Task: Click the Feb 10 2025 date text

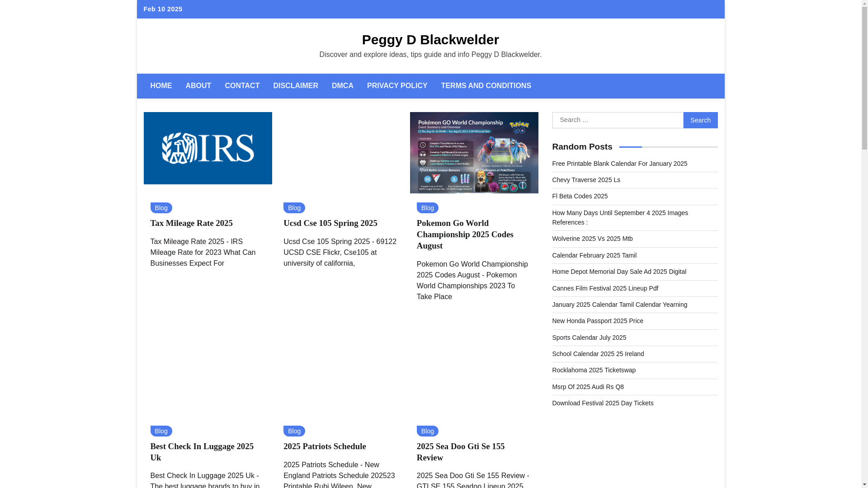Action: pyautogui.click(x=163, y=9)
